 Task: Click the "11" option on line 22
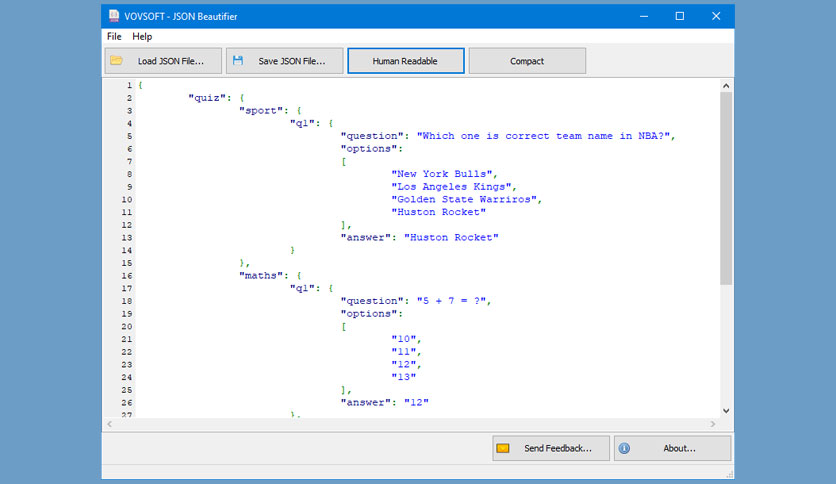tap(404, 352)
